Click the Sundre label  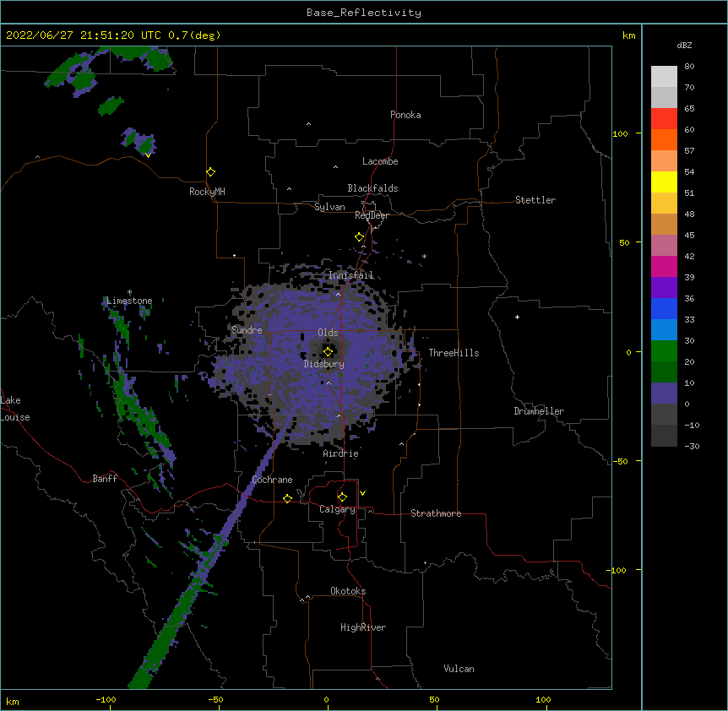click(247, 330)
